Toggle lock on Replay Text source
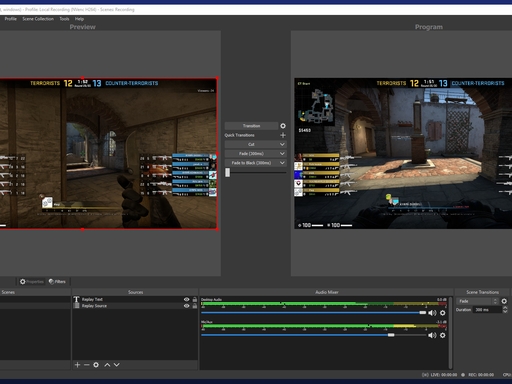The height and width of the screenshot is (384, 512). (195, 299)
